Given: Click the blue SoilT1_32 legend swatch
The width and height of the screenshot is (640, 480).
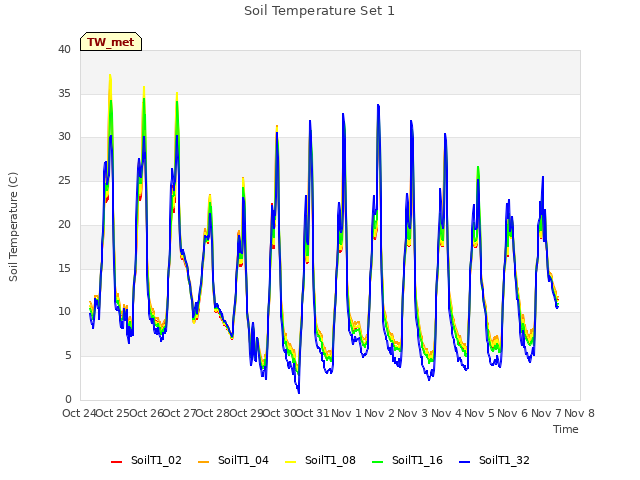Looking at the screenshot, I should point(464,462).
